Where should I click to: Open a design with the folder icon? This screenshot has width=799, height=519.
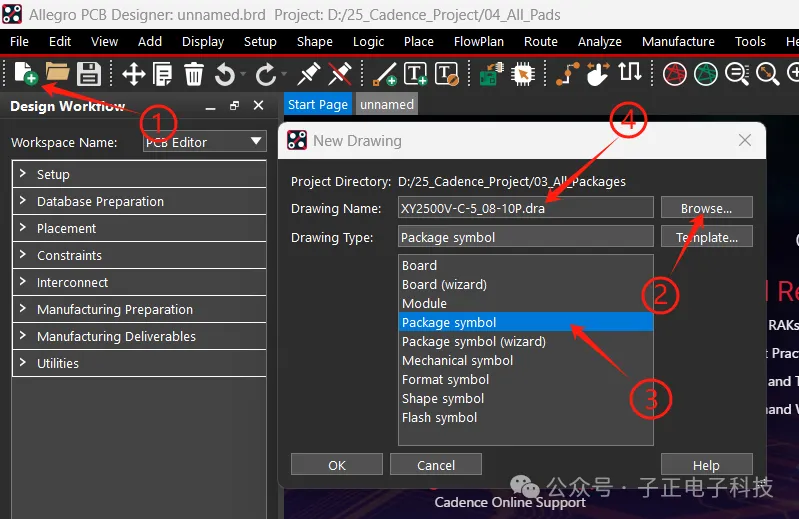coord(58,73)
